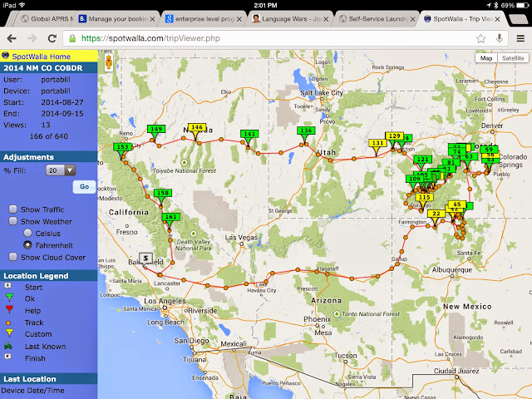Click the S start marker near Bakersfield

[145, 259]
